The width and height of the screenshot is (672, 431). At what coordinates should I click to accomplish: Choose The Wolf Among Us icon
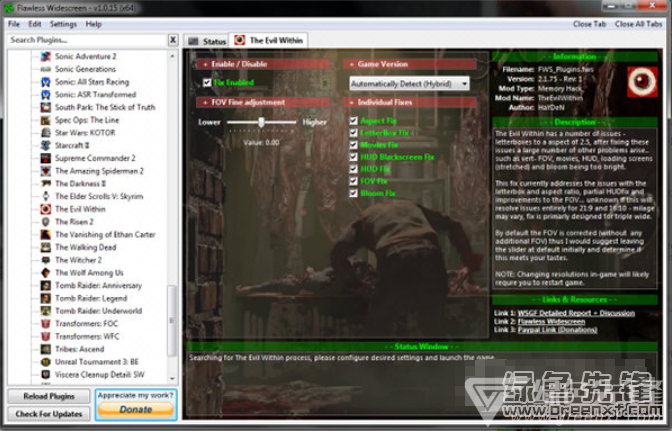[46, 272]
